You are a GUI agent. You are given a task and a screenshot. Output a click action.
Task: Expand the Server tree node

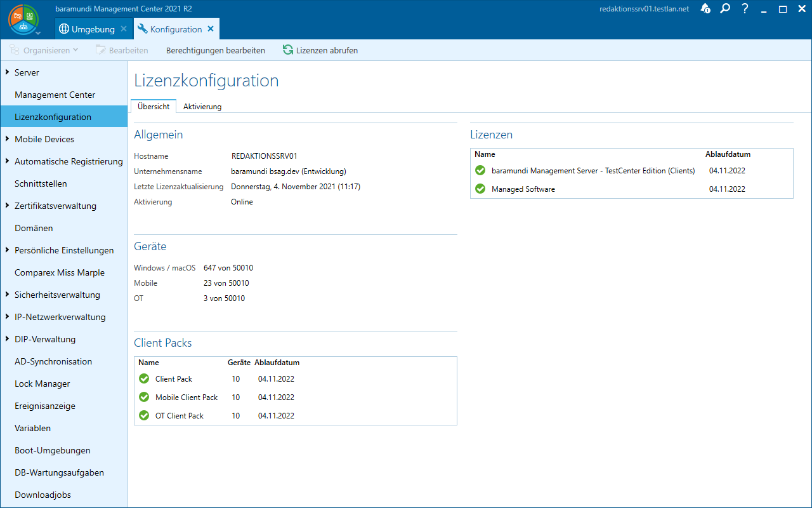coord(7,72)
